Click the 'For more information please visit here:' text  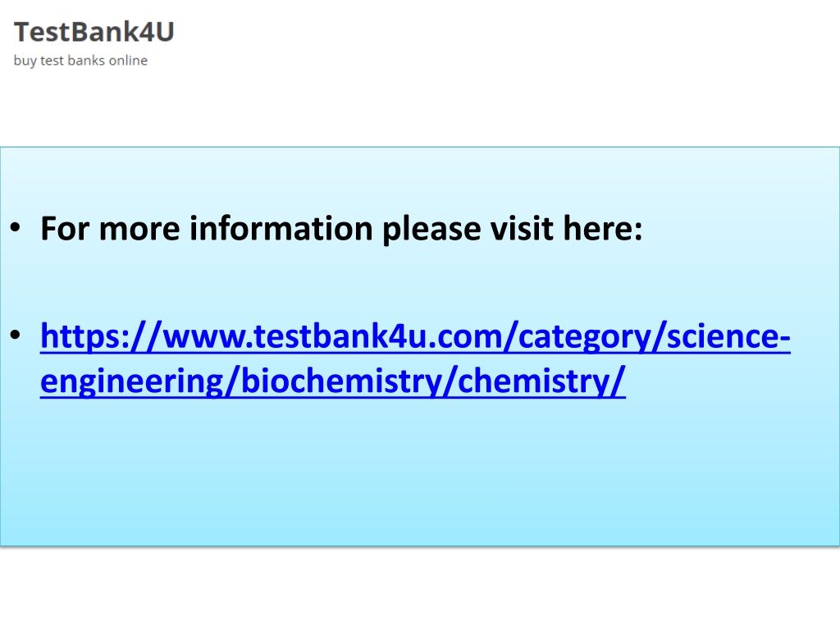[x=341, y=229]
